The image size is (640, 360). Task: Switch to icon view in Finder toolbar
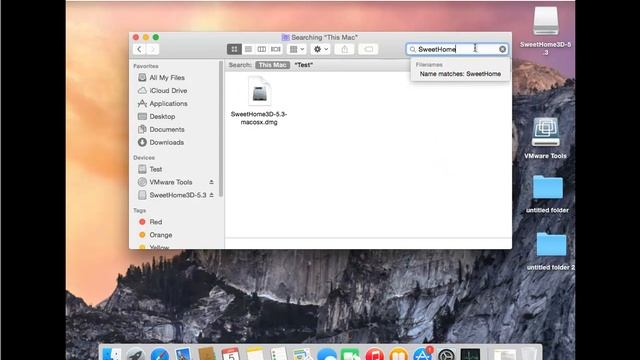234,49
